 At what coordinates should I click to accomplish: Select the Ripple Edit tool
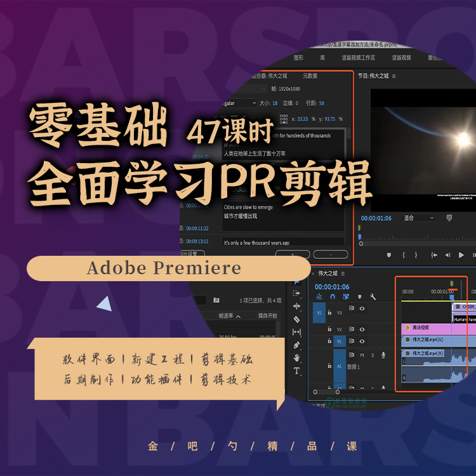point(296,307)
